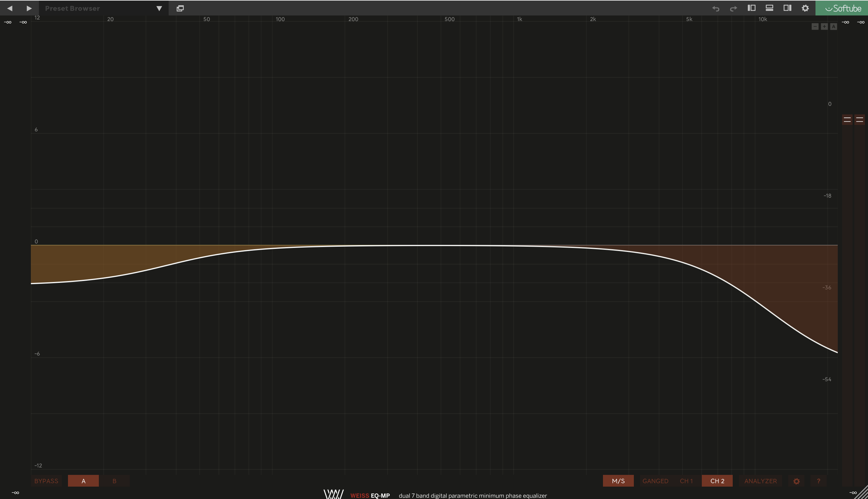Toggle the right side panel layout icon
This screenshot has width=868, height=499.
pyautogui.click(x=787, y=8)
